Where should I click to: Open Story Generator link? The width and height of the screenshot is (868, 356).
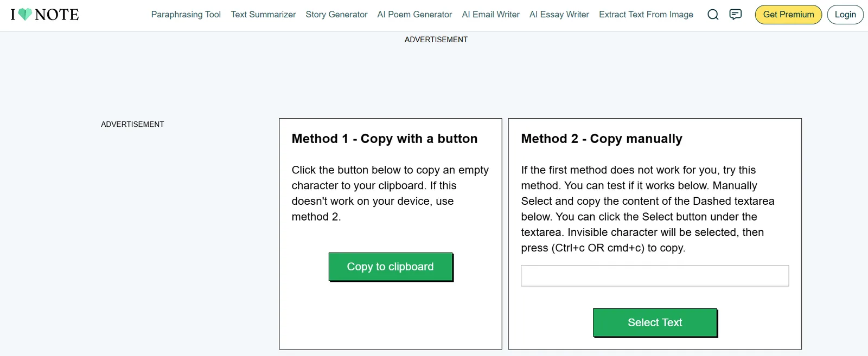point(336,15)
